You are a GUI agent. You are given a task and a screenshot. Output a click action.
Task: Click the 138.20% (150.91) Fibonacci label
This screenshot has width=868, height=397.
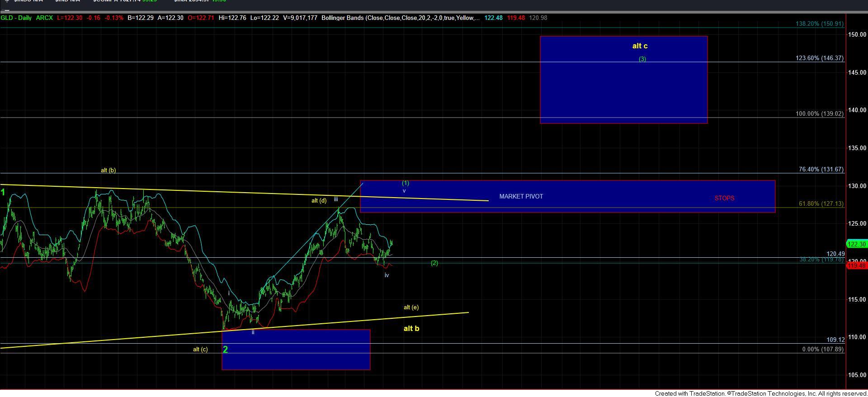coord(820,24)
